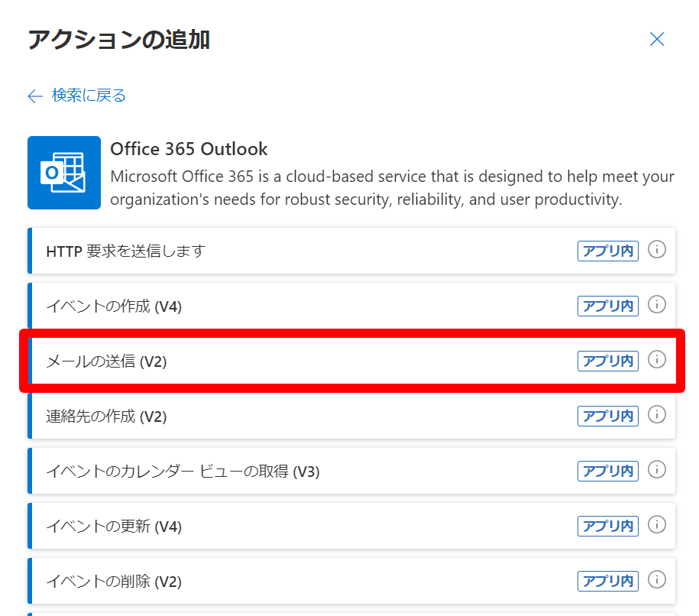Image resolution: width=699 pixels, height=616 pixels.
Task: Click the Office 365 Outlook logo
Action: [x=64, y=173]
